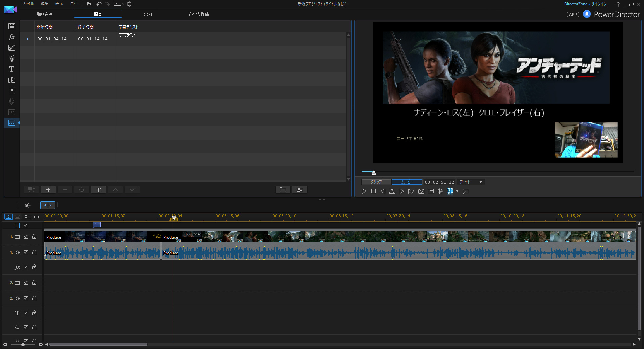The width and height of the screenshot is (644, 349).
Task: Expand the 3D mode dropdown arrow
Action: click(457, 191)
